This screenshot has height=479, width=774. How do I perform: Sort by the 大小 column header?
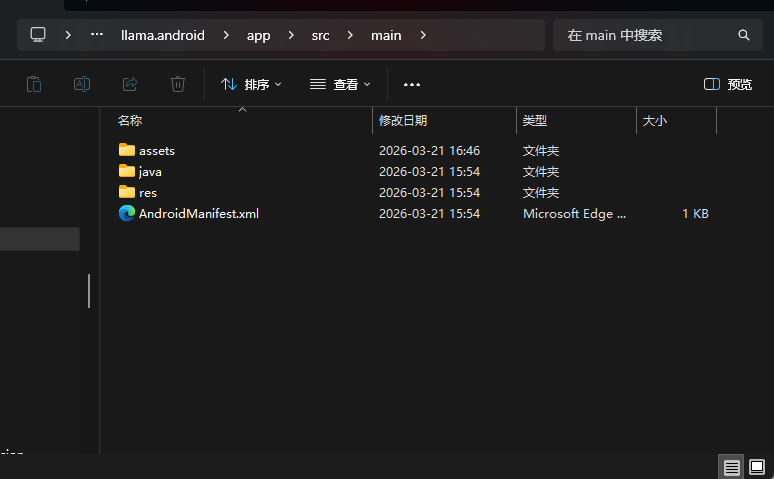[655, 120]
